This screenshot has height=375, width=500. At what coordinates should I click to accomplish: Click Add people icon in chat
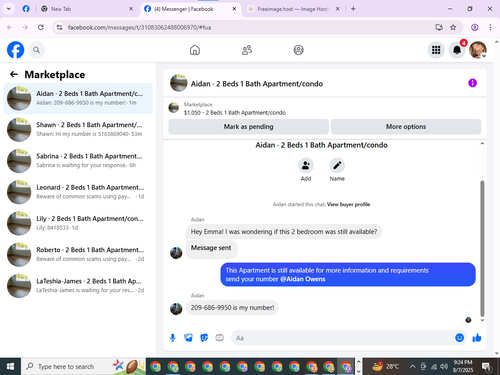click(x=306, y=165)
